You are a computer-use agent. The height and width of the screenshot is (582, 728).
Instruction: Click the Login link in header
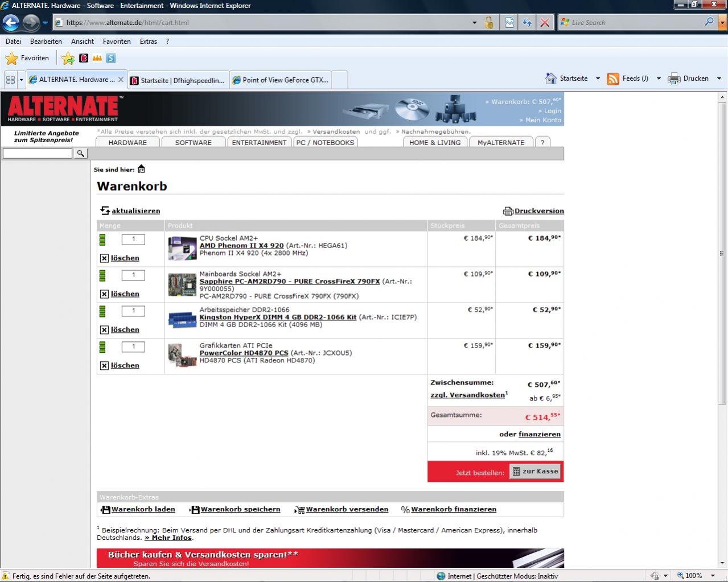click(x=552, y=111)
